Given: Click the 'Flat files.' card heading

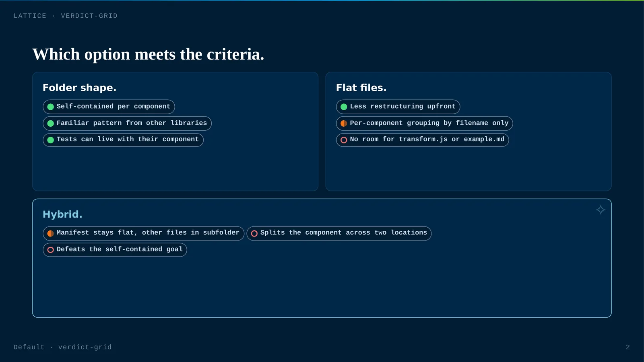Looking at the screenshot, I should (x=361, y=88).
